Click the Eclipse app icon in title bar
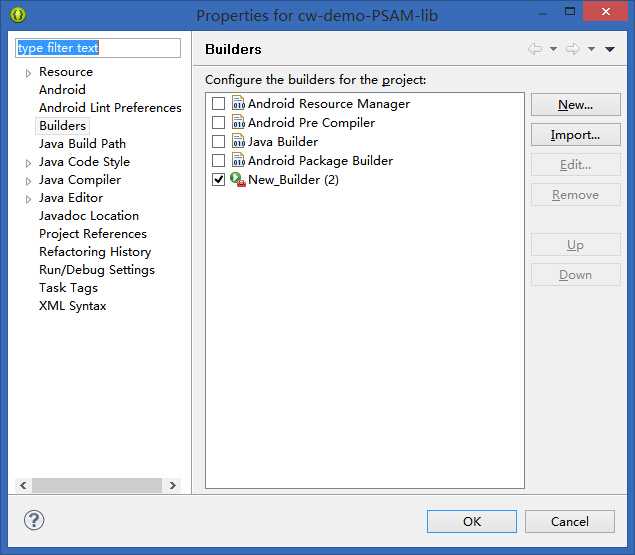 17,15
